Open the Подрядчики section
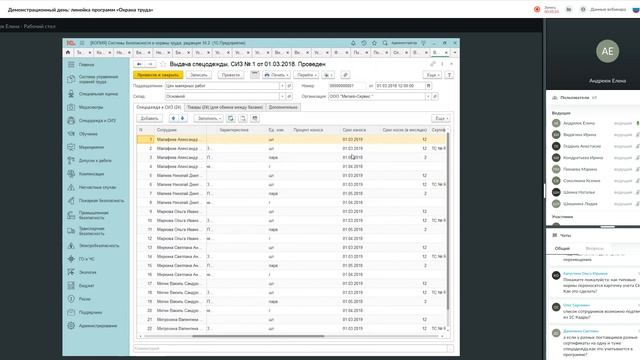Image resolution: width=640 pixels, height=360 pixels. [91, 313]
